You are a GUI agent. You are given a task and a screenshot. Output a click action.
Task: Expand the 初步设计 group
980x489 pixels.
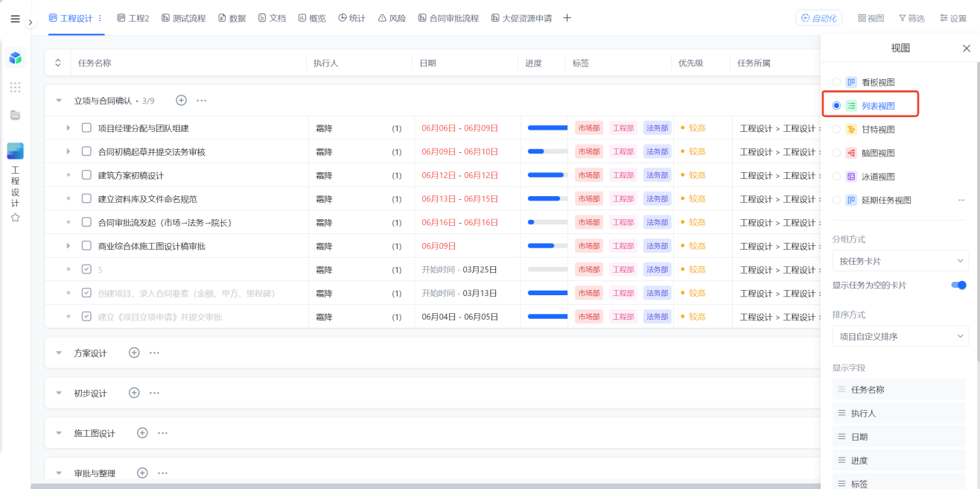(x=59, y=393)
